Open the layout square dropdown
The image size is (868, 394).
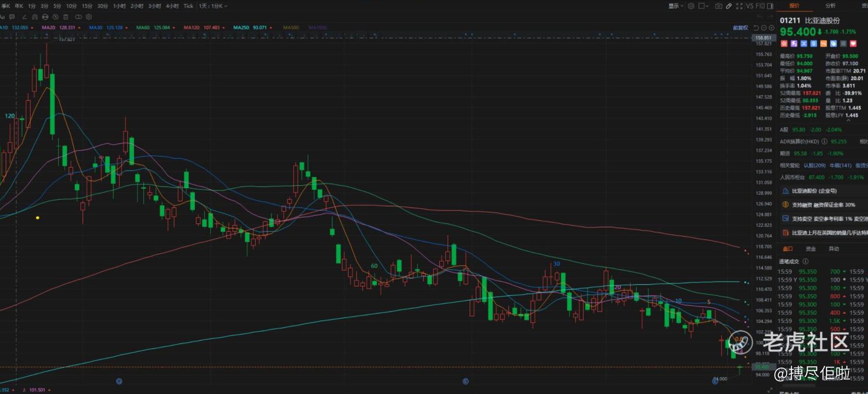(x=704, y=6)
